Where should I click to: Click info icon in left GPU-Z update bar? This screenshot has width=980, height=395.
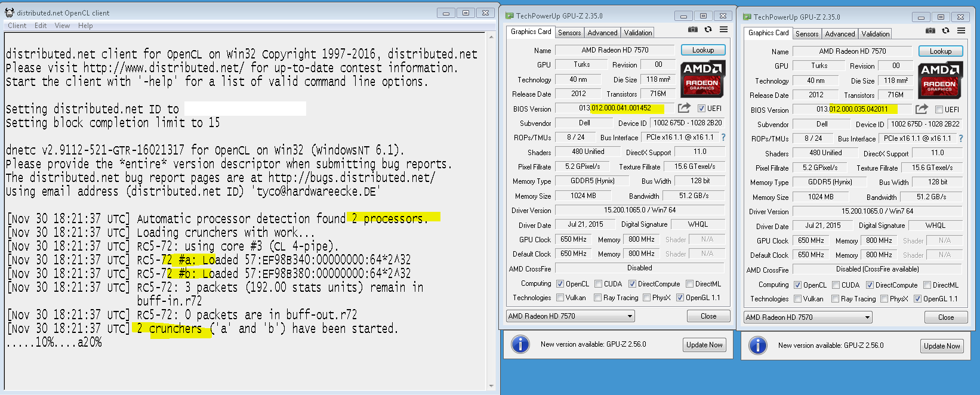tap(520, 344)
